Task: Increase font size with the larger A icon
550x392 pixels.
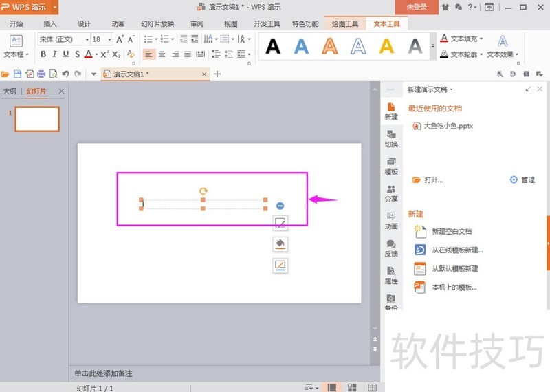Action: click(x=120, y=40)
